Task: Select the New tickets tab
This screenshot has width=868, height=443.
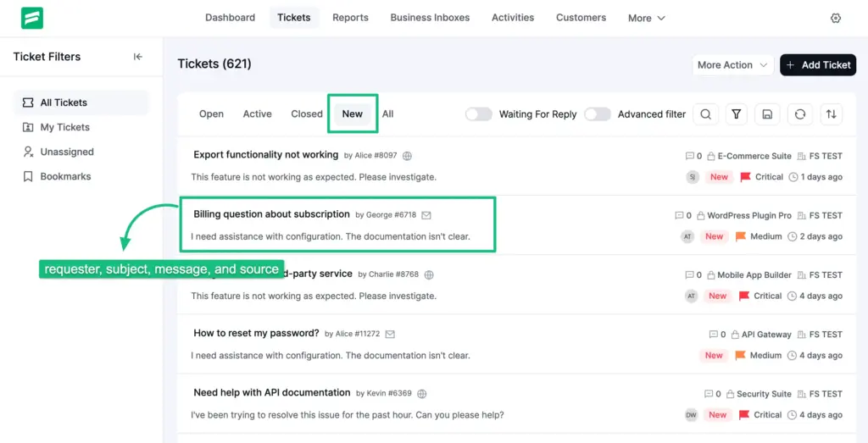Action: click(353, 114)
